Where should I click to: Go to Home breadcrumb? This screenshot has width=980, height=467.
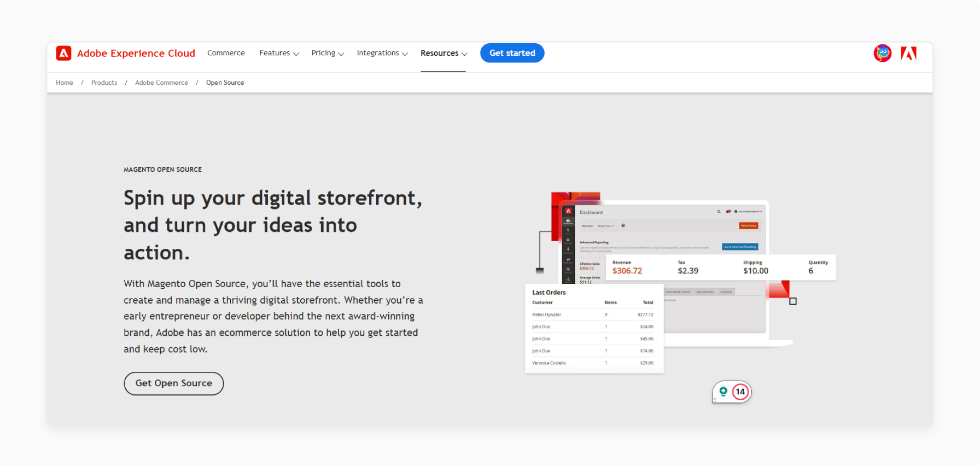(x=65, y=83)
